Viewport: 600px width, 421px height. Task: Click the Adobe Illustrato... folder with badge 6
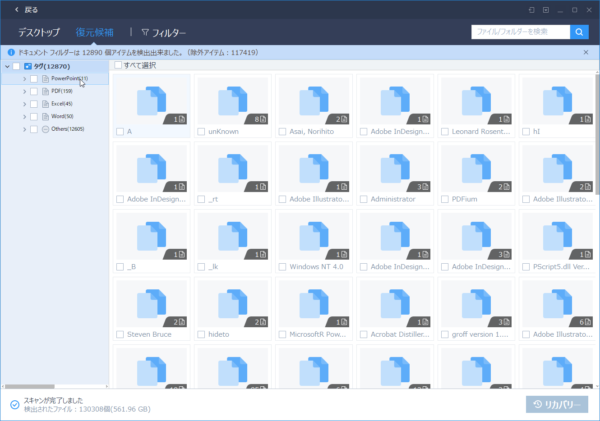[x=557, y=304]
